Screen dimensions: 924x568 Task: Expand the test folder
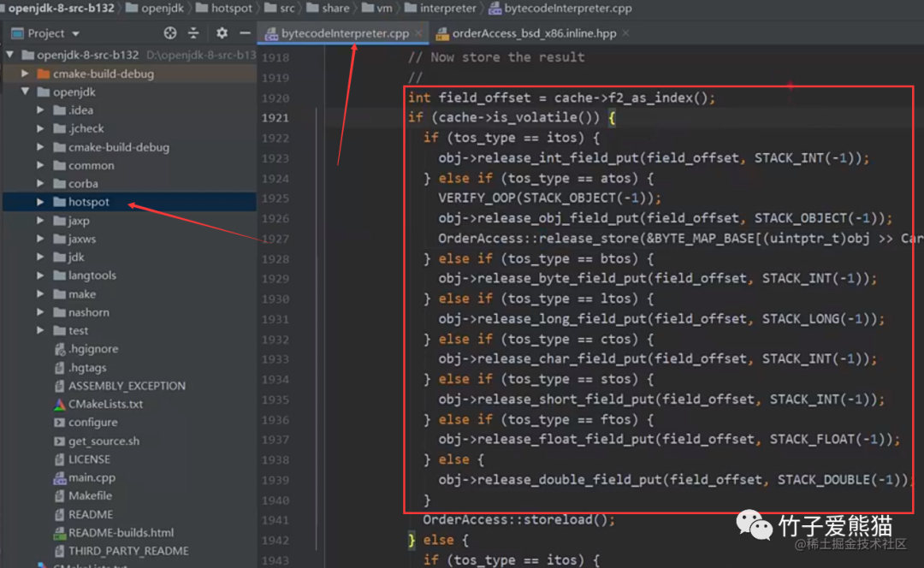(40, 330)
